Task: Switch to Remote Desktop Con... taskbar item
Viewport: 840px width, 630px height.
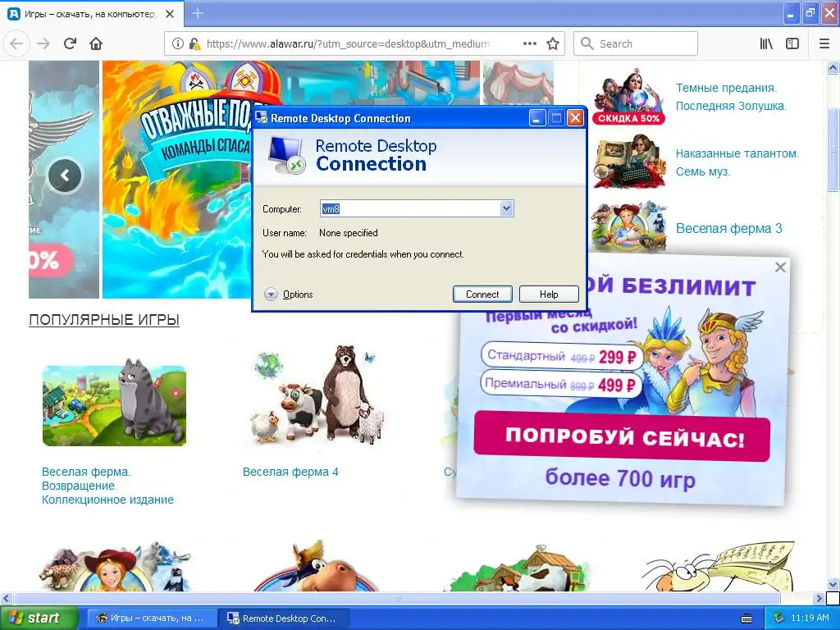Action: (x=284, y=619)
